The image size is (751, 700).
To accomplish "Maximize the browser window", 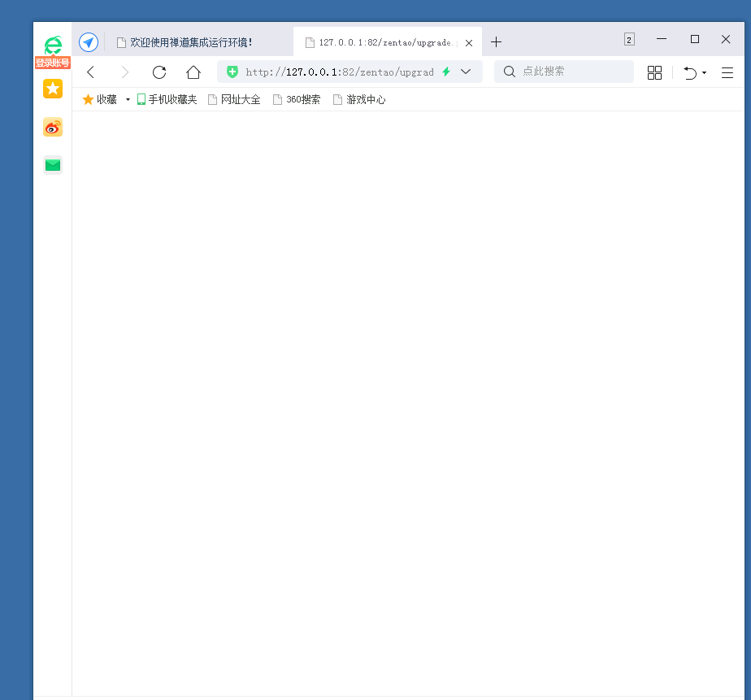I will (x=694, y=39).
